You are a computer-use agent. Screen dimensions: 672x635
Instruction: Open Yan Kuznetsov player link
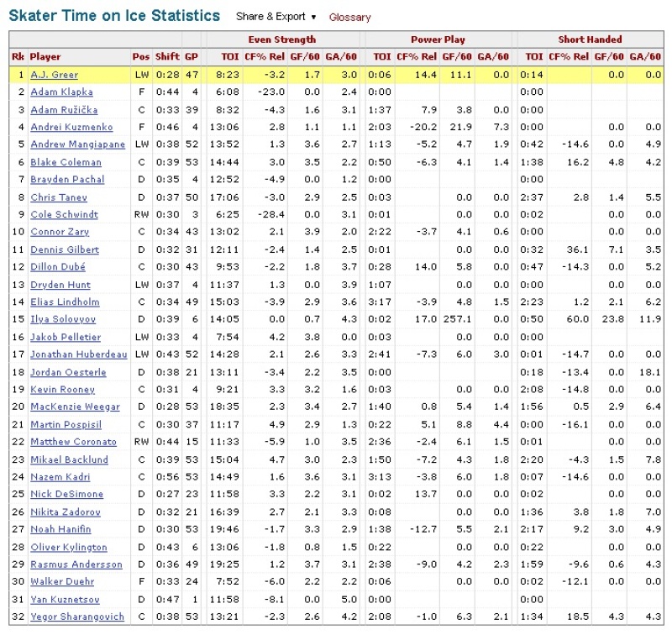[x=65, y=599]
